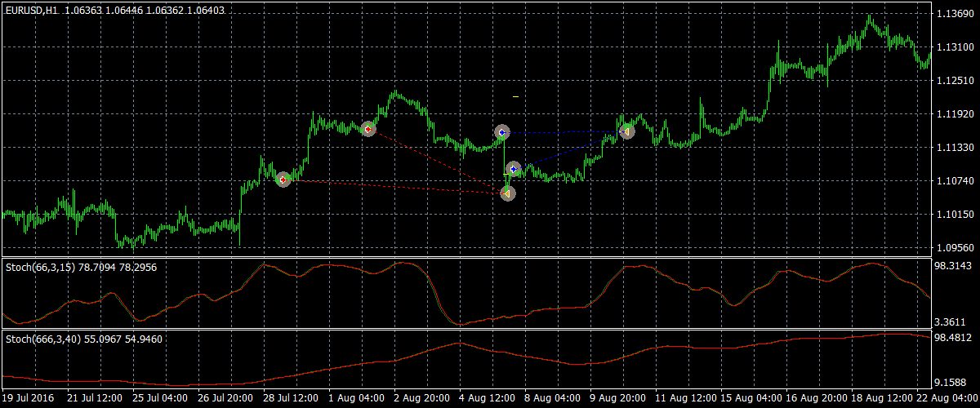
Task: Click the 1.10740 price axis value
Action: [955, 181]
